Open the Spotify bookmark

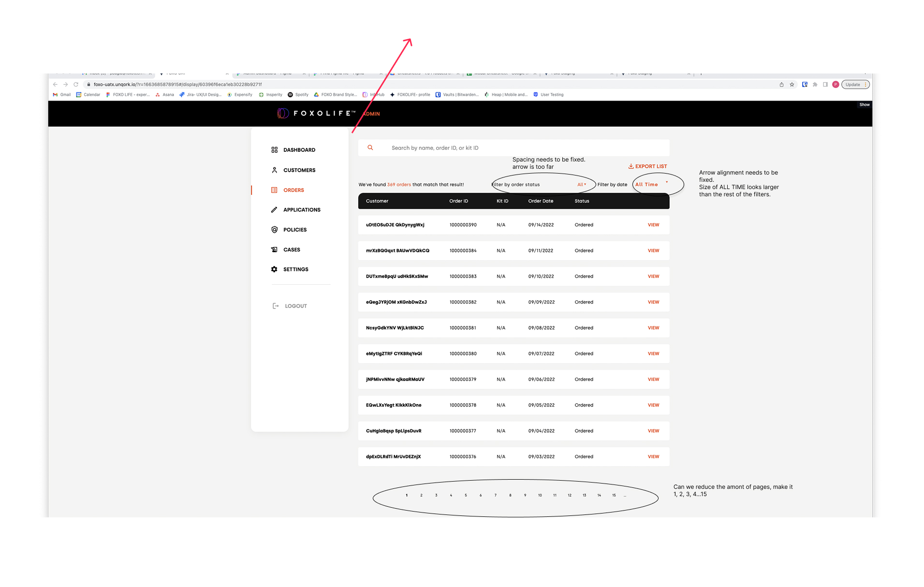[298, 95]
